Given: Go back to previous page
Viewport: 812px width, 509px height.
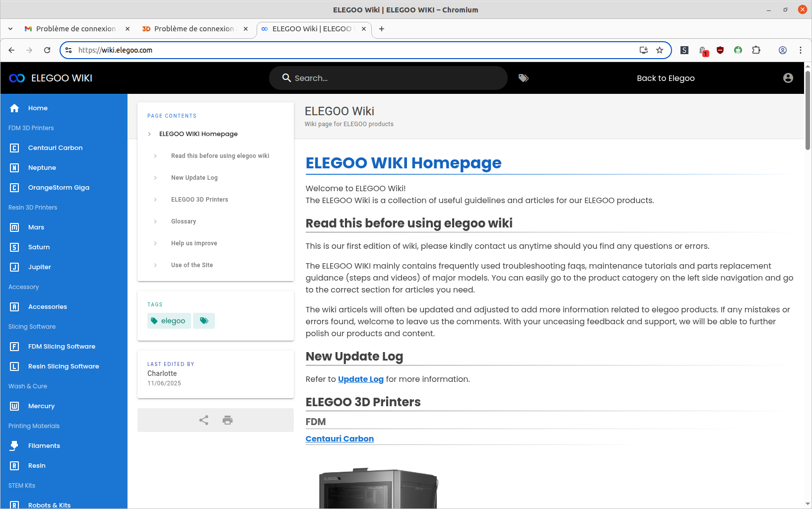Looking at the screenshot, I should pos(11,50).
